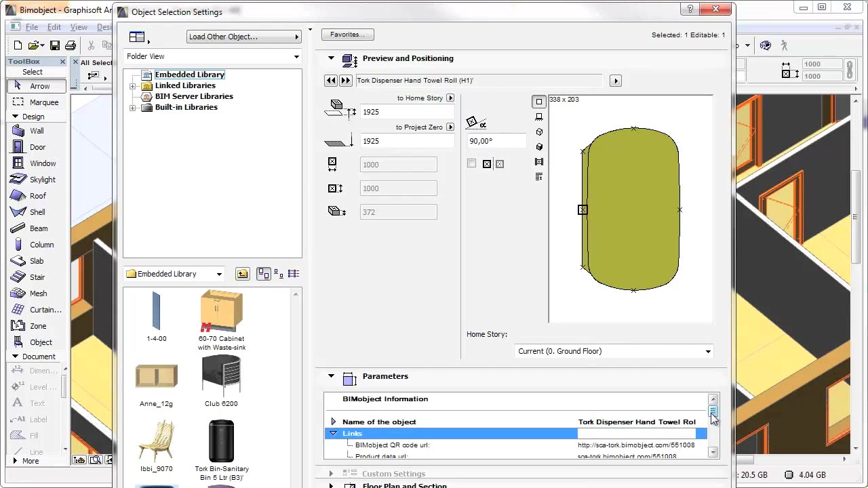Image resolution: width=868 pixels, height=488 pixels.
Task: Collapse the Preview and Positioning panel
Action: (x=331, y=58)
